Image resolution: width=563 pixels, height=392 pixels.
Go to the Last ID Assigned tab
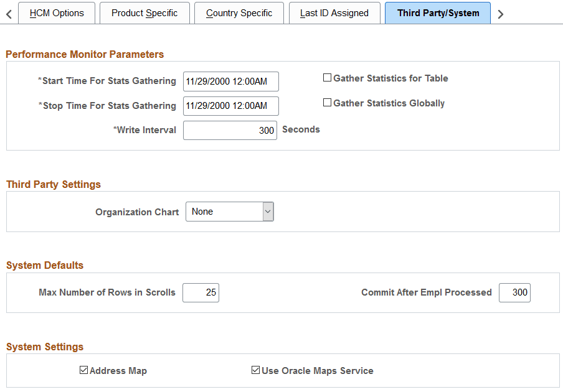(334, 12)
